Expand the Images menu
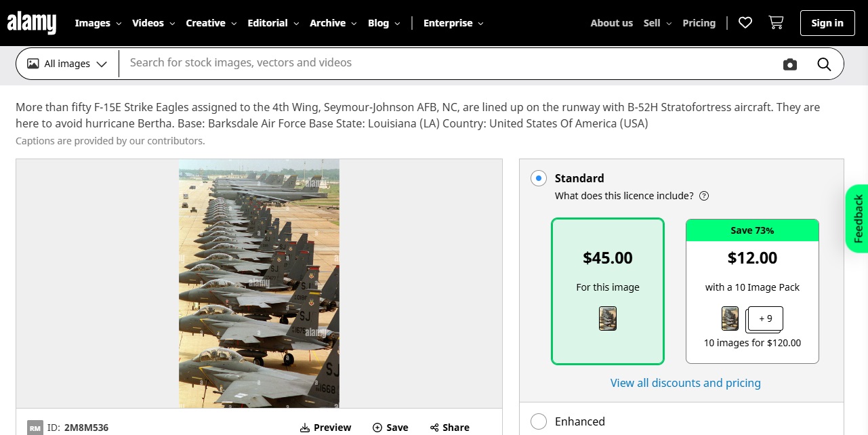The image size is (868, 435). point(98,23)
